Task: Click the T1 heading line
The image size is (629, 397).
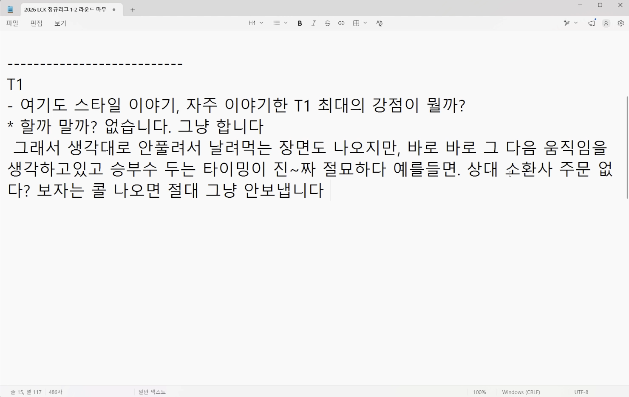Action: pos(15,85)
